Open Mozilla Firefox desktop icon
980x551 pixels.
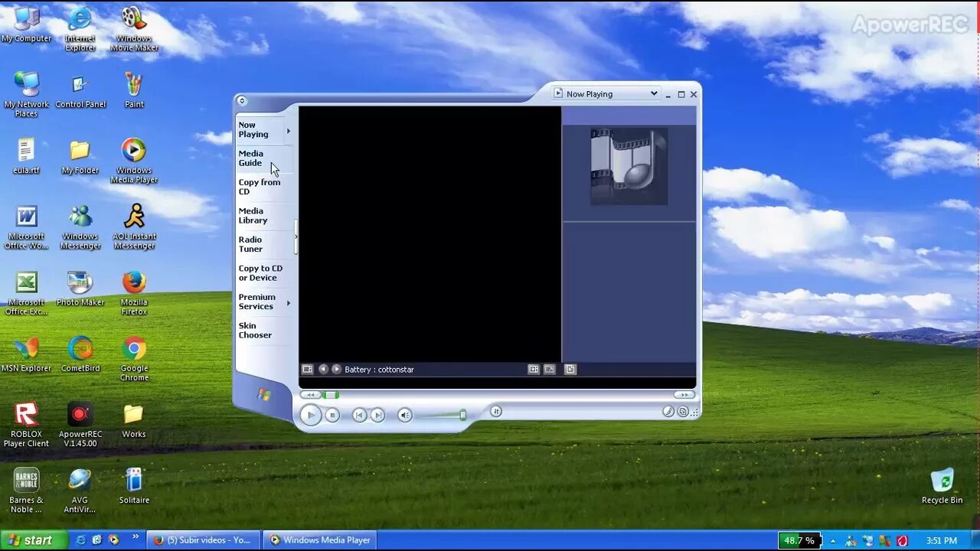click(x=134, y=292)
